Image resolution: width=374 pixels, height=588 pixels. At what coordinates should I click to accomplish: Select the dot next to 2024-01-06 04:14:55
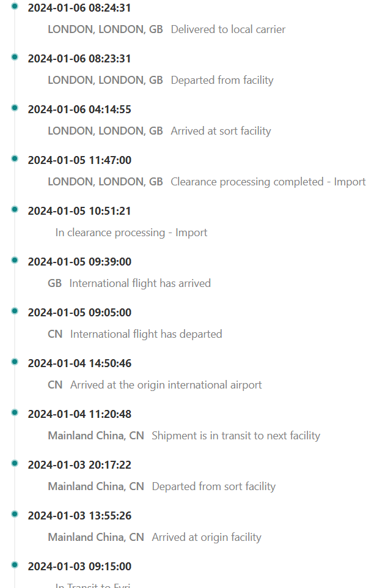point(15,108)
